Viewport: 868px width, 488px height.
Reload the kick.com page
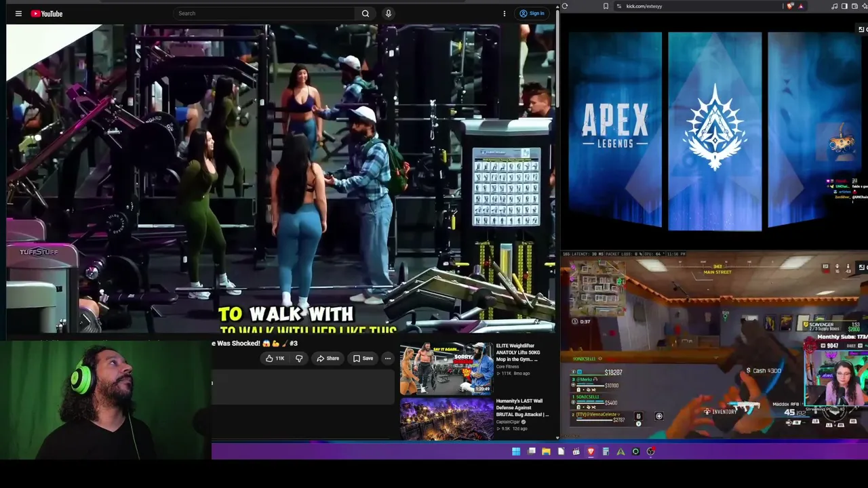coord(564,6)
